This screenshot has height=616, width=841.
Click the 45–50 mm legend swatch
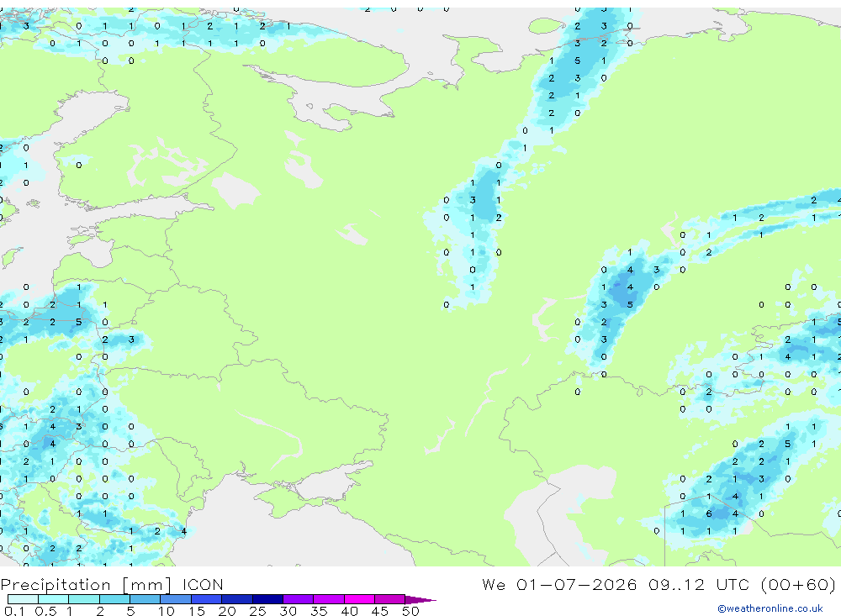(390, 599)
